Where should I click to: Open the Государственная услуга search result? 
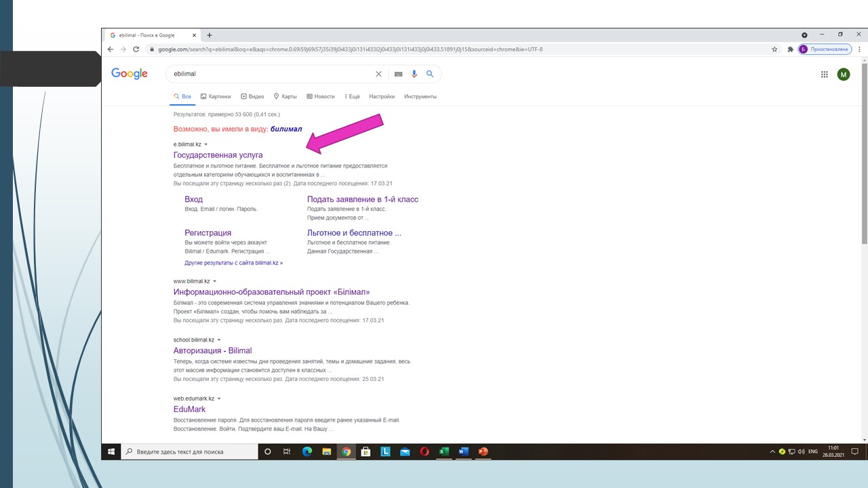point(218,155)
